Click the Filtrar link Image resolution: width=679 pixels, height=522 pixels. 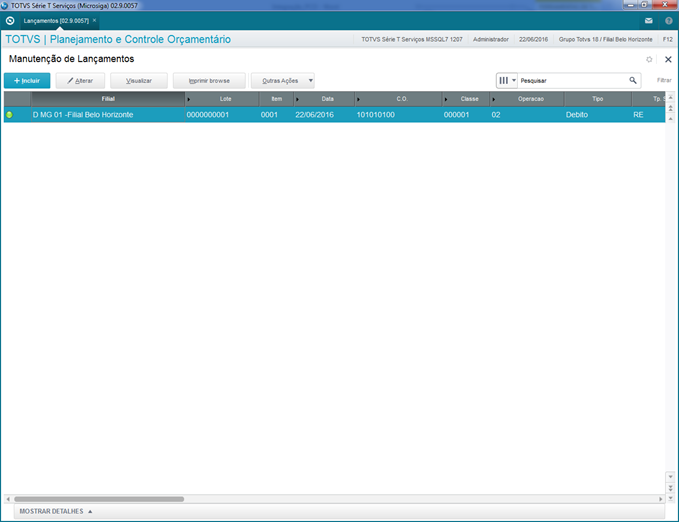click(663, 80)
